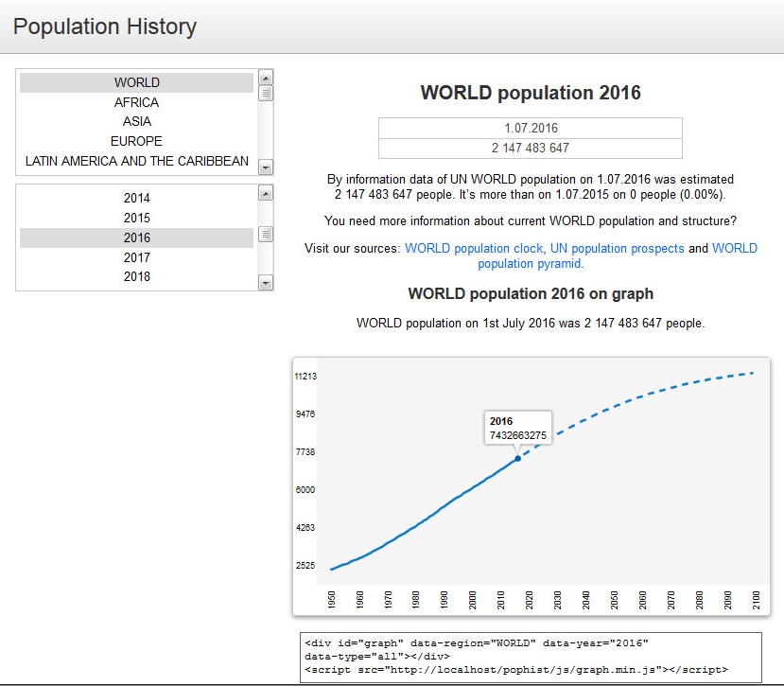The width and height of the screenshot is (784, 686).
Task: Click the 2 147 483 647 table cell
Action: click(531, 149)
